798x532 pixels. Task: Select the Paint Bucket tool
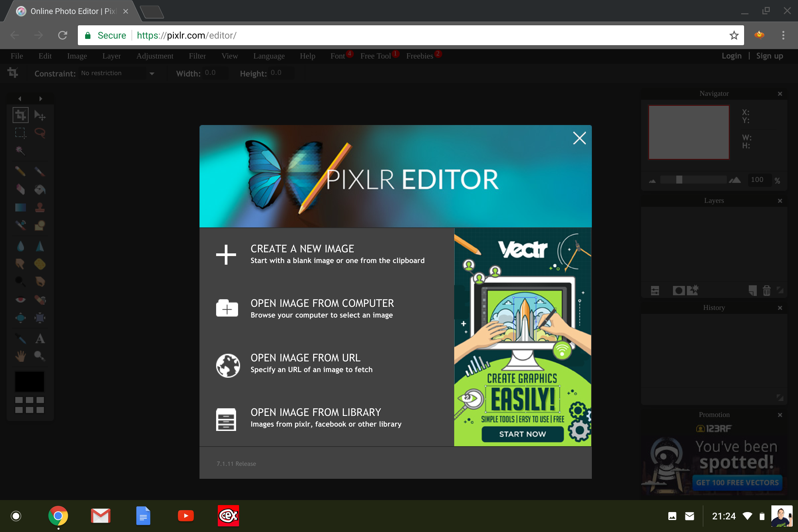pos(40,189)
